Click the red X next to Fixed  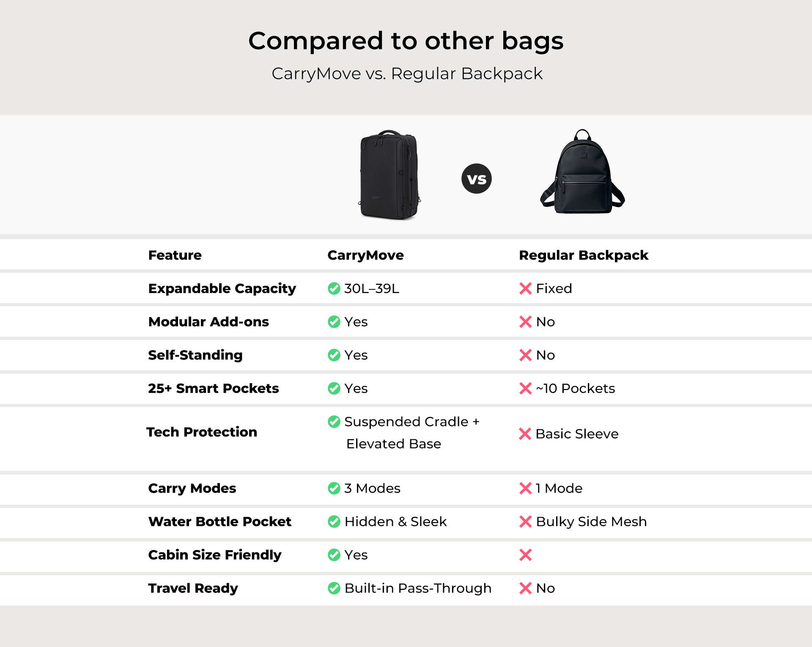(525, 288)
